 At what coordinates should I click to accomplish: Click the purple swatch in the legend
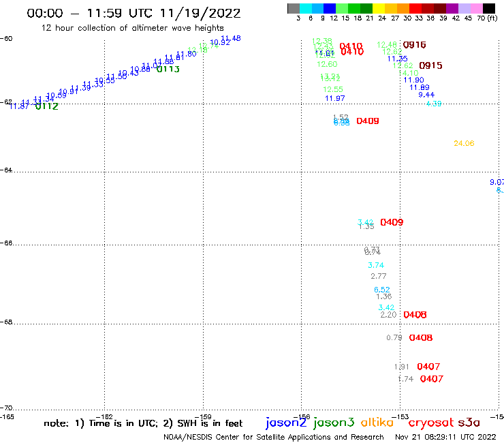[x=452, y=8]
